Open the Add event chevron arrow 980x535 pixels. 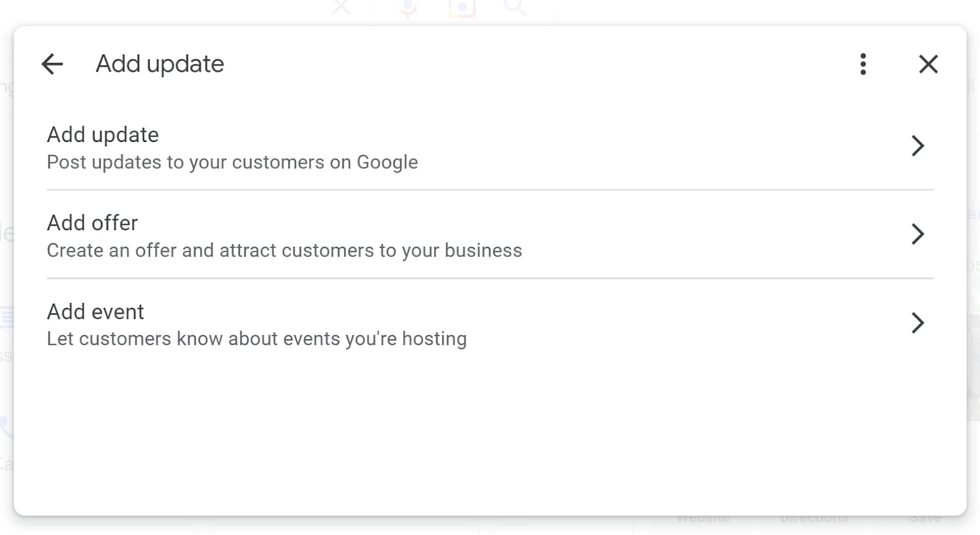[x=917, y=323]
